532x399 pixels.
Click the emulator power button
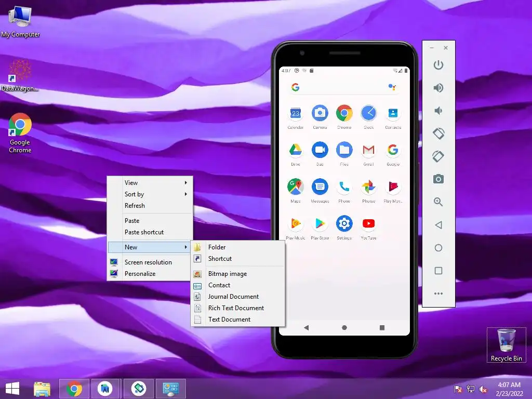pyautogui.click(x=438, y=65)
